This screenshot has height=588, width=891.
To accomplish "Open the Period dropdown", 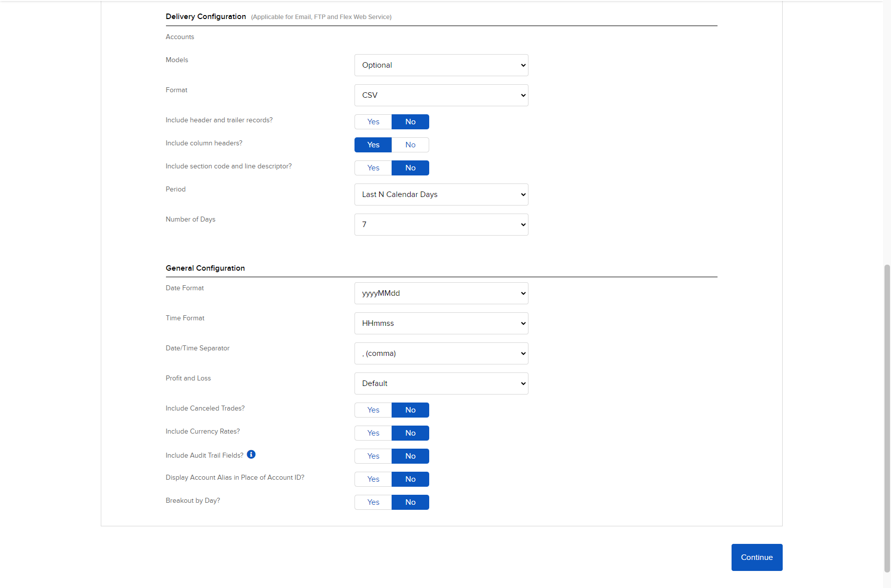I will (x=441, y=194).
